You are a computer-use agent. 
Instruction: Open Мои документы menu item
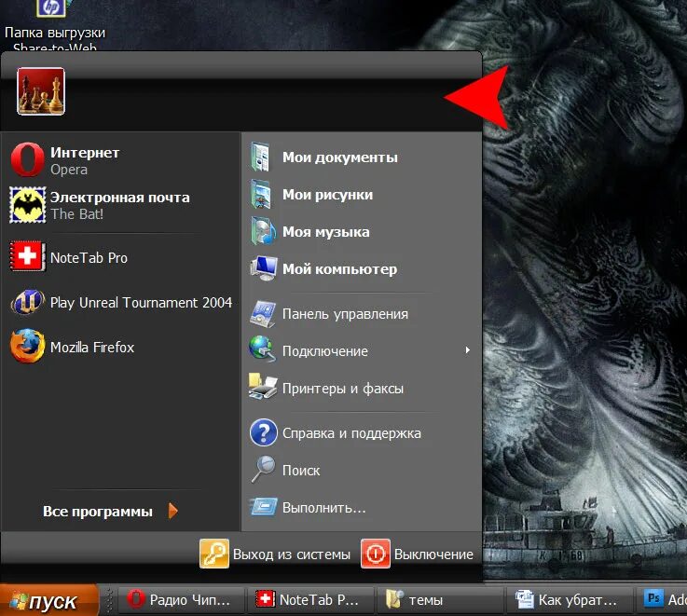coord(362,157)
